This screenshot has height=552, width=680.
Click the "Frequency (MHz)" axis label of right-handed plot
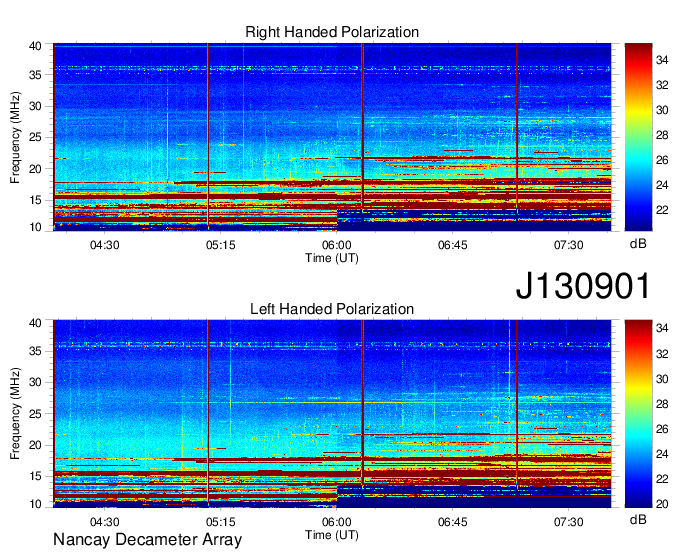[x=15, y=137]
